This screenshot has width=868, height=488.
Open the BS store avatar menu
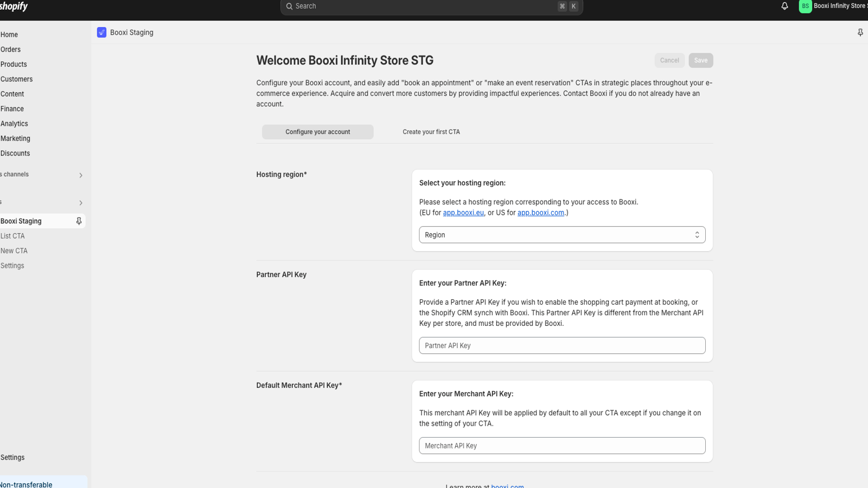point(805,6)
